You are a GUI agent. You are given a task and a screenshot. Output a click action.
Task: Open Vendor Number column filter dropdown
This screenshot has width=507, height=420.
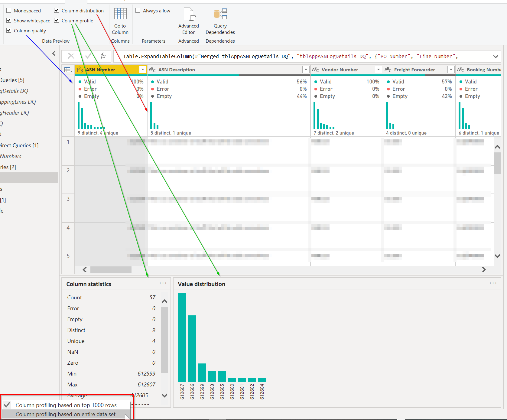tap(379, 70)
